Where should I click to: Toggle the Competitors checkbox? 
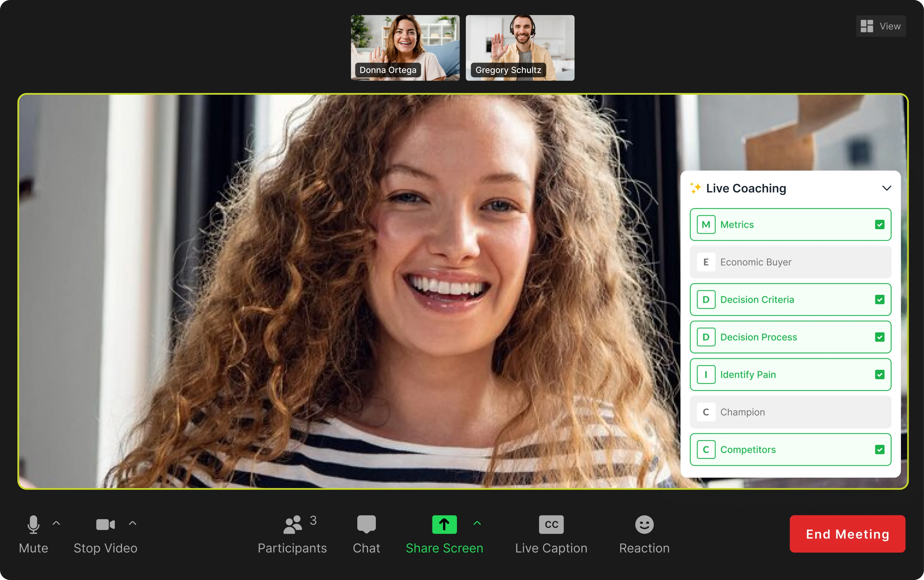(880, 449)
